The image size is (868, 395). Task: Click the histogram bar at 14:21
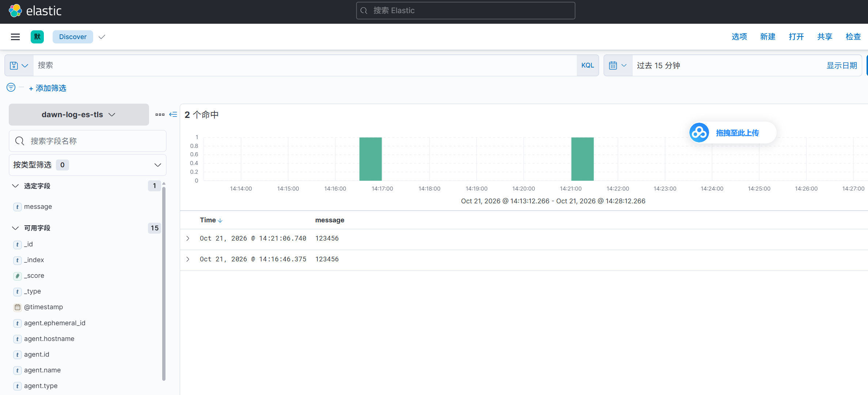(x=582, y=159)
